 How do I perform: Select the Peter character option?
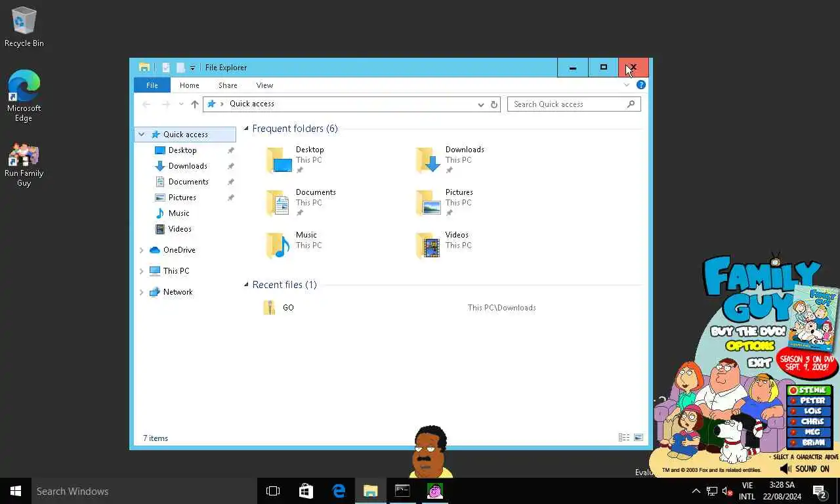tap(809, 401)
